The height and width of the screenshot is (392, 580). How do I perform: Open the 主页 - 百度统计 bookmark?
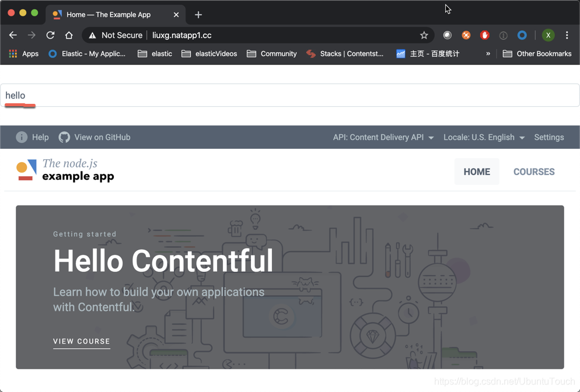(428, 54)
